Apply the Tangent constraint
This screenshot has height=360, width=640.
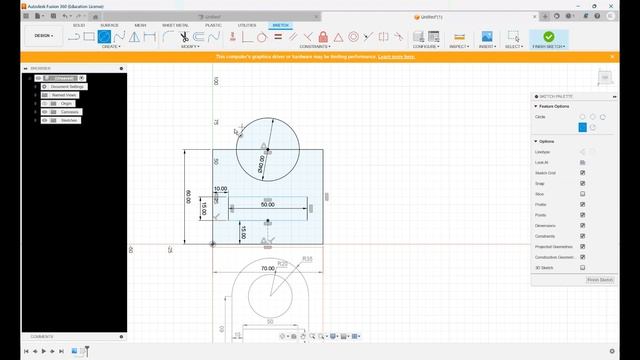point(262,37)
